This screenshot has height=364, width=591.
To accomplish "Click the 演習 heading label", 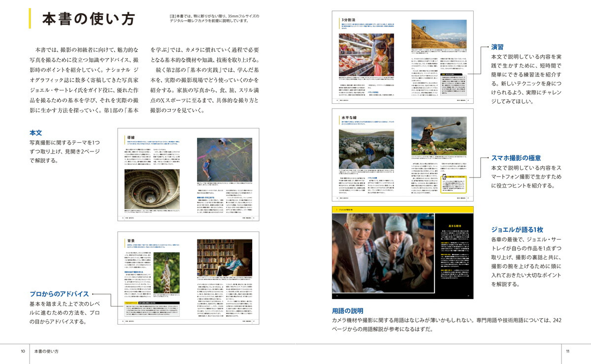I will click(x=497, y=47).
